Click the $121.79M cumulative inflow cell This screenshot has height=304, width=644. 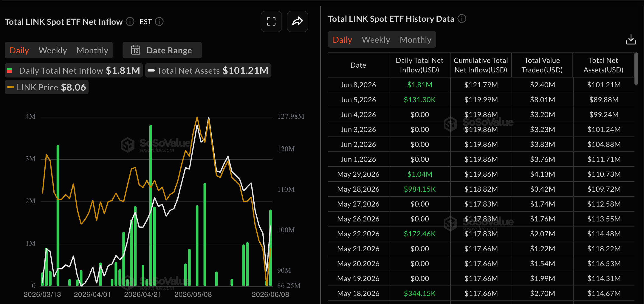481,85
